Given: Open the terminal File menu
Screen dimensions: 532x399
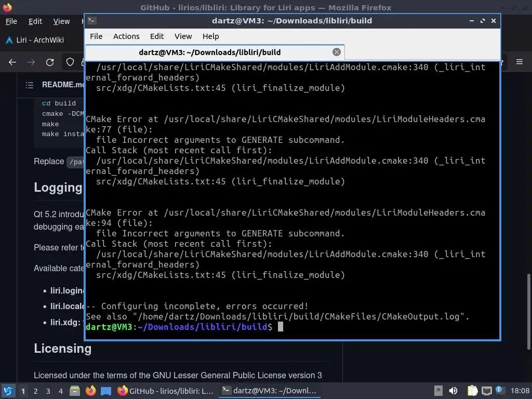Looking at the screenshot, I should [x=96, y=36].
